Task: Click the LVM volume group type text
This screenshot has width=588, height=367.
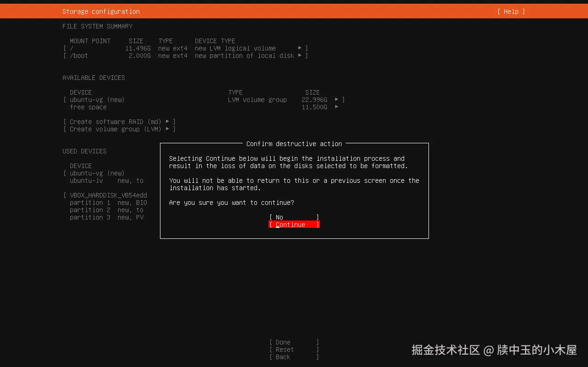Action: point(257,100)
